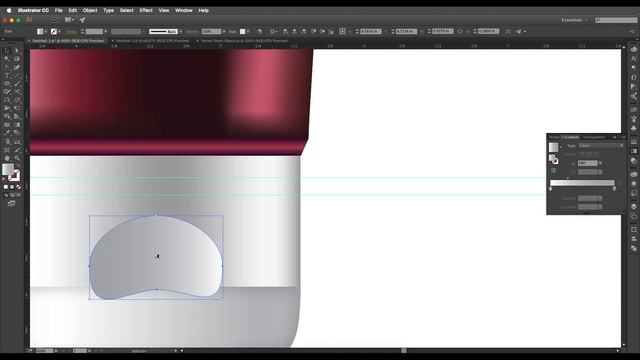Open the Essentials workspace switcher
The height and width of the screenshot is (360, 640).
574,20
